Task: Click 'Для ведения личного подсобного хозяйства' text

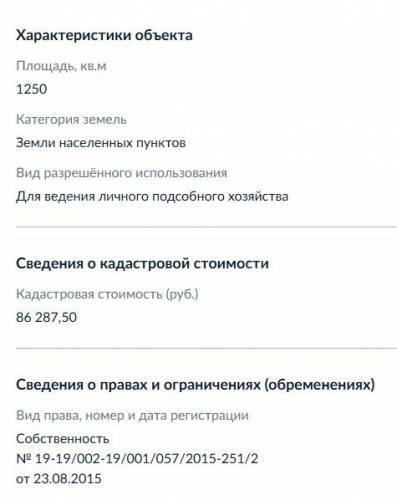Action: (x=152, y=196)
